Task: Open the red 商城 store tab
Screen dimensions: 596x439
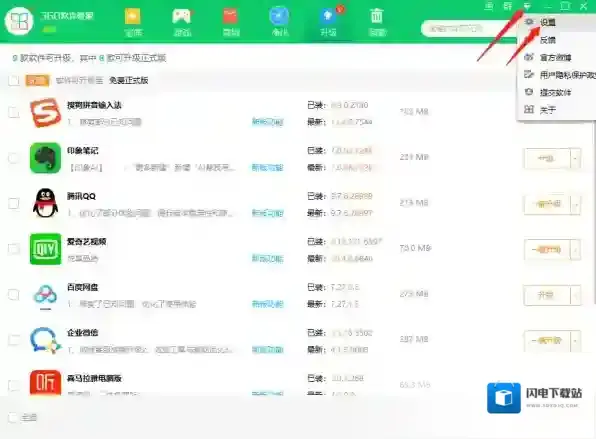Action: pyautogui.click(x=231, y=22)
